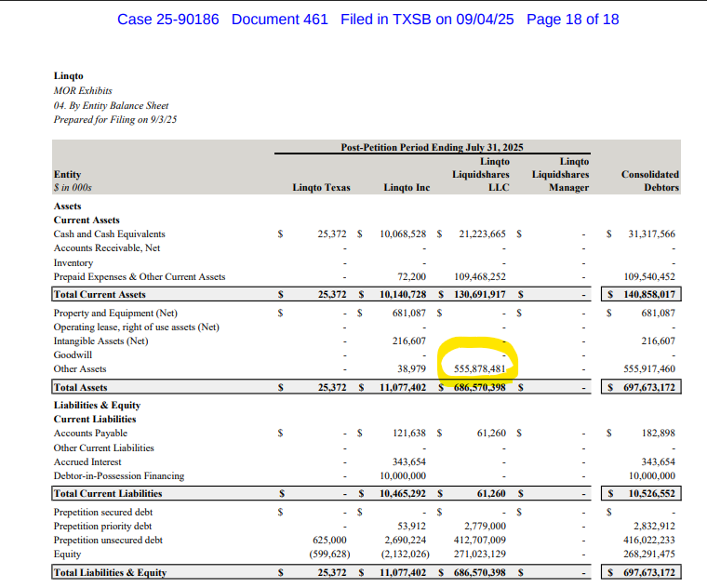
Task: Click the Accrued Interest row label
Action: pyautogui.click(x=87, y=461)
